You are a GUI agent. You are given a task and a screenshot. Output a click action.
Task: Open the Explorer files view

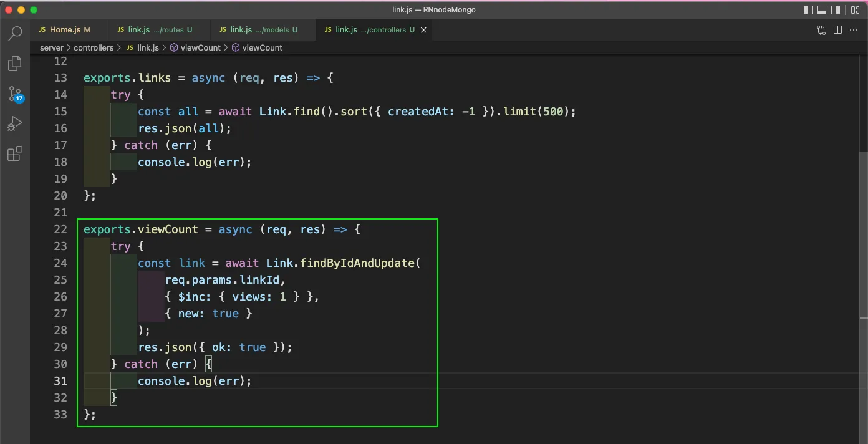pos(15,63)
